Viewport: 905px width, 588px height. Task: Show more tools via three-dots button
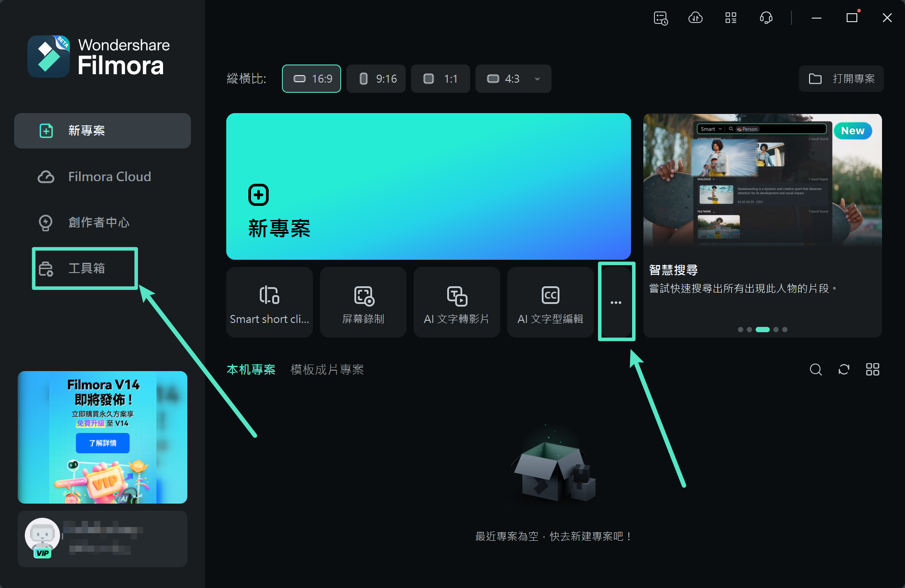(616, 302)
